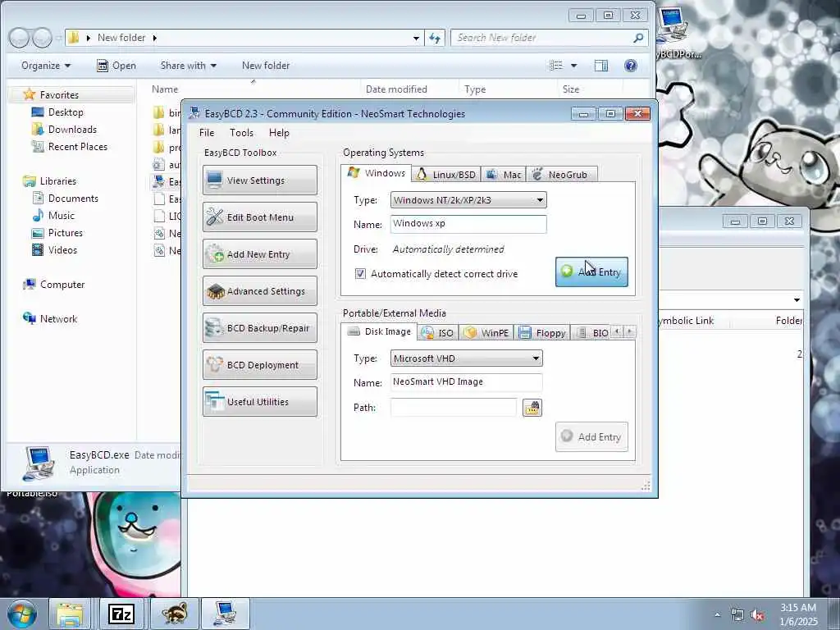Click the Operating Systems section heading
Image resolution: width=840 pixels, height=630 pixels.
[384, 153]
